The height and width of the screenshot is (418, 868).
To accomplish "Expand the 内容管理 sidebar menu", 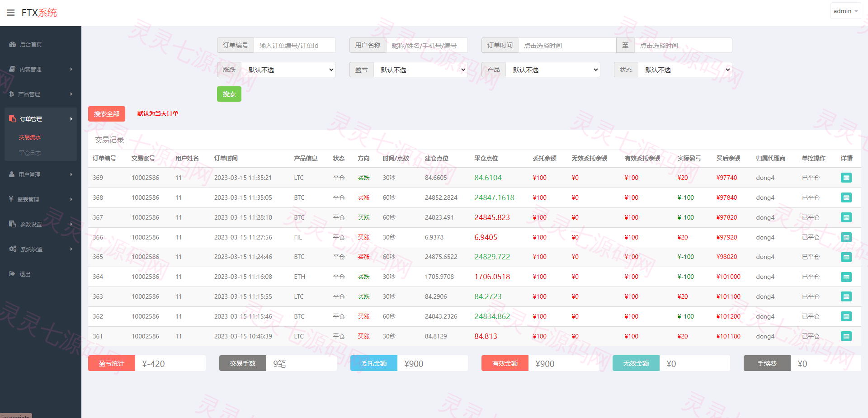I will [x=41, y=69].
